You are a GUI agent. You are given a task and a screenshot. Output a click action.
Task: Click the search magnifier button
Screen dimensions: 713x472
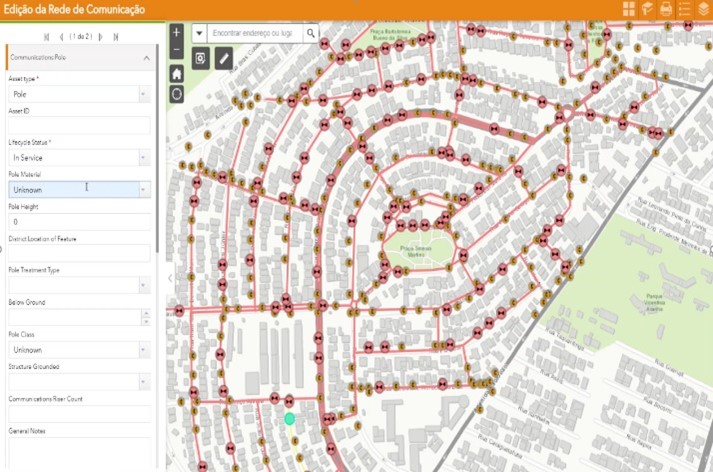point(311,33)
